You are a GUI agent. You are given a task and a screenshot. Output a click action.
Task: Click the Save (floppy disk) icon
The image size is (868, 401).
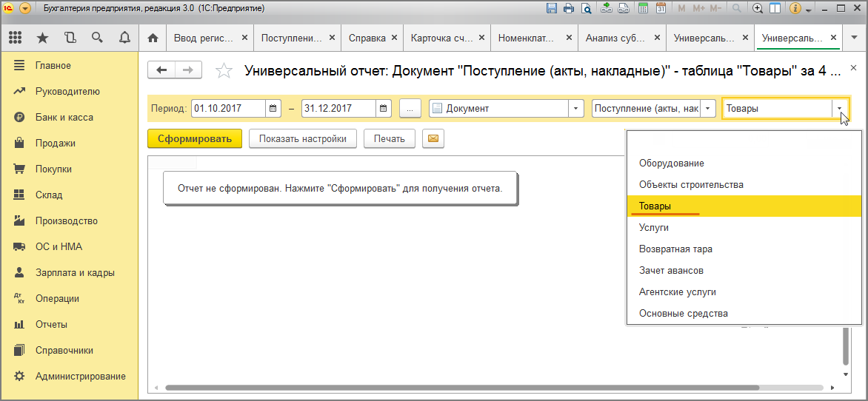pyautogui.click(x=552, y=8)
